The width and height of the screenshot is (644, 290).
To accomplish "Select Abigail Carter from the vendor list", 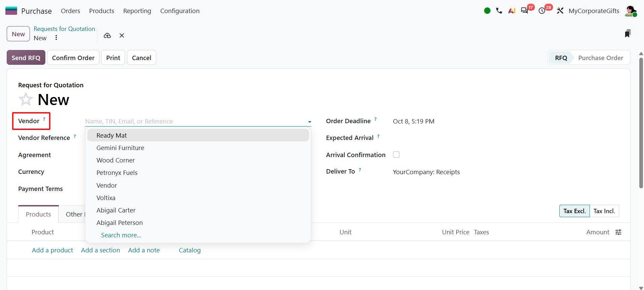I will point(198,210).
